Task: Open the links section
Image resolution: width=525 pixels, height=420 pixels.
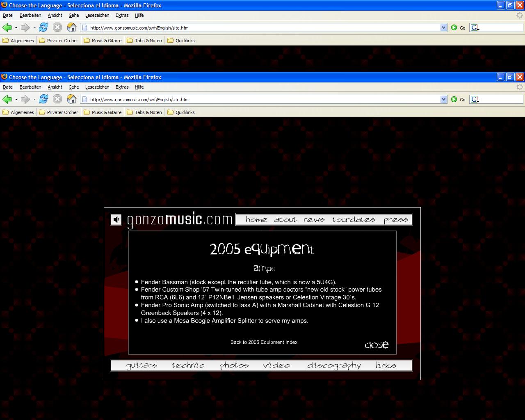Action: point(386,365)
